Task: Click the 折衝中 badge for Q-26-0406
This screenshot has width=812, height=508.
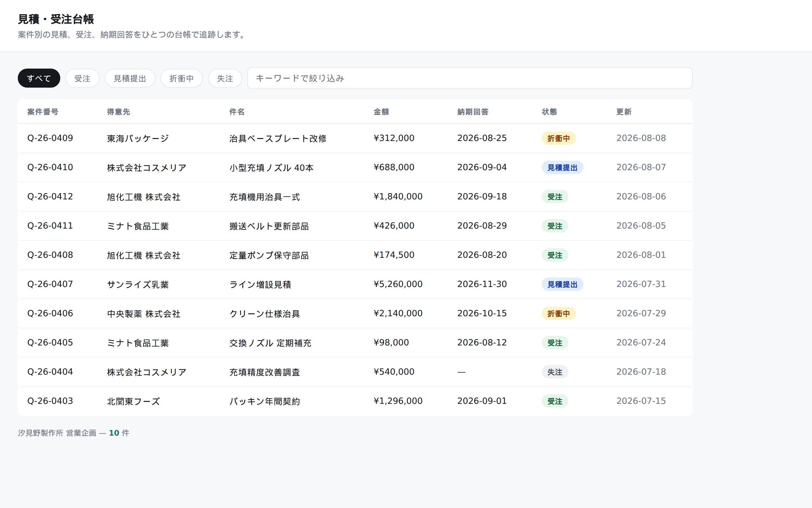Action: [559, 313]
